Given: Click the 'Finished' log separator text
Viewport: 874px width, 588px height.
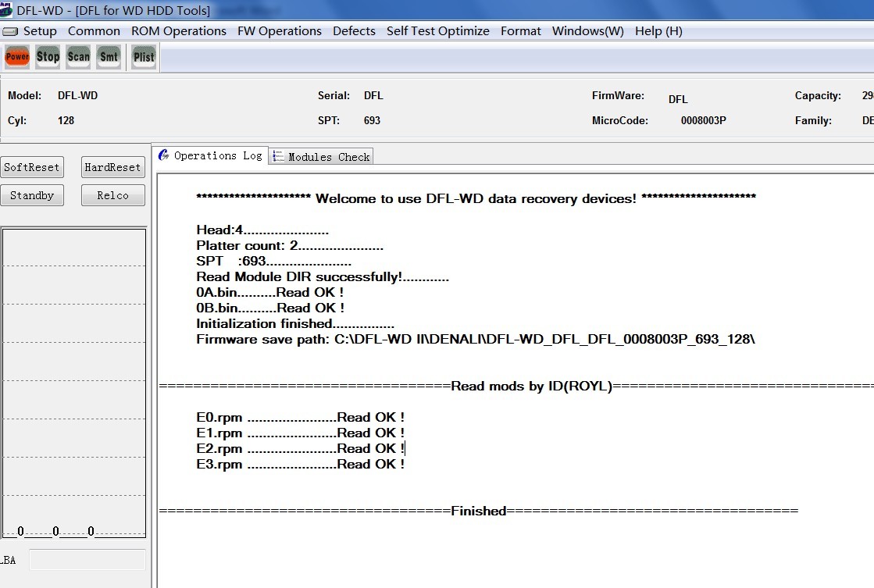Looking at the screenshot, I should [x=478, y=511].
